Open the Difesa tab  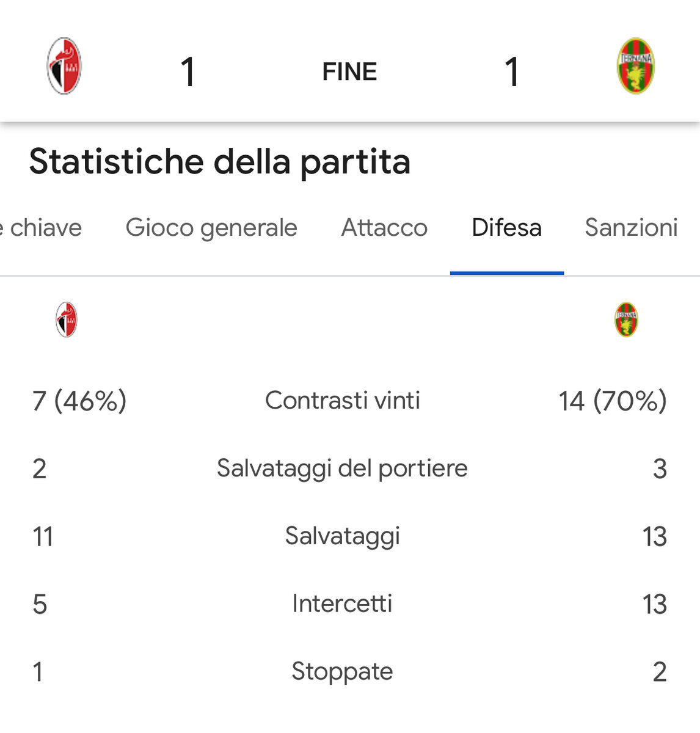[x=507, y=228]
